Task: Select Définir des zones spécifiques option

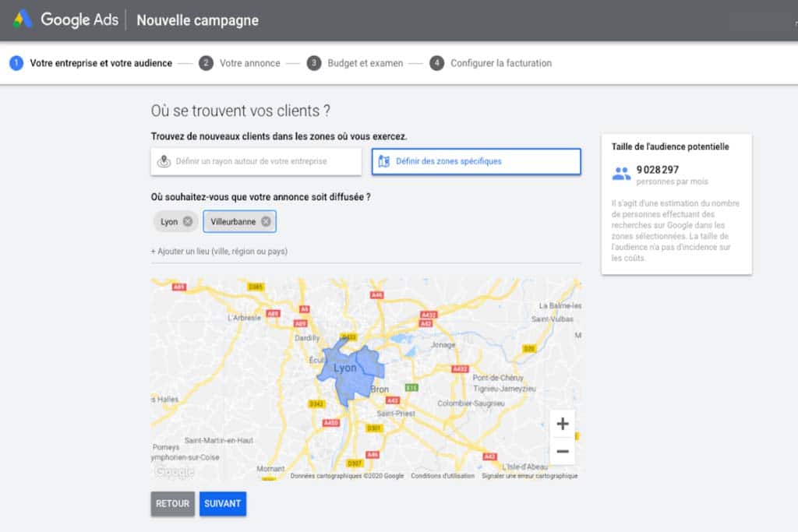Action: tap(476, 161)
